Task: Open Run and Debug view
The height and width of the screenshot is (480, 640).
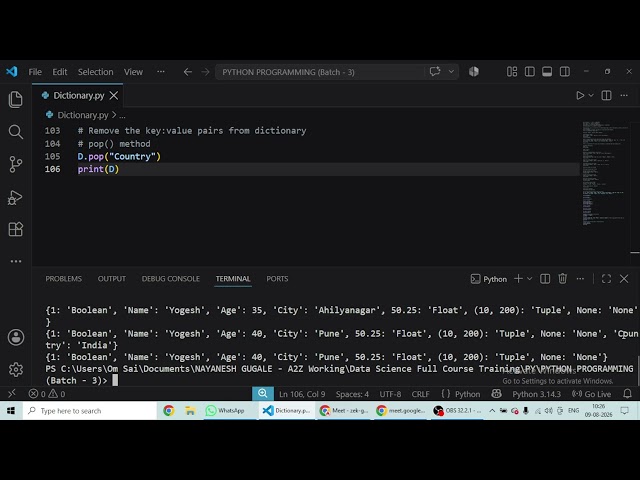Action: [x=16, y=197]
